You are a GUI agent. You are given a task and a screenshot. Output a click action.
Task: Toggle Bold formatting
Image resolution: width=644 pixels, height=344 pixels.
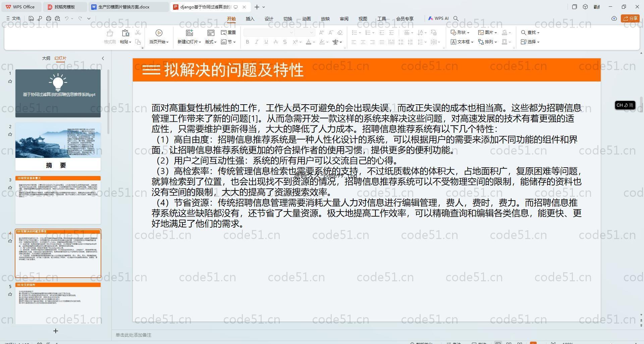click(248, 42)
